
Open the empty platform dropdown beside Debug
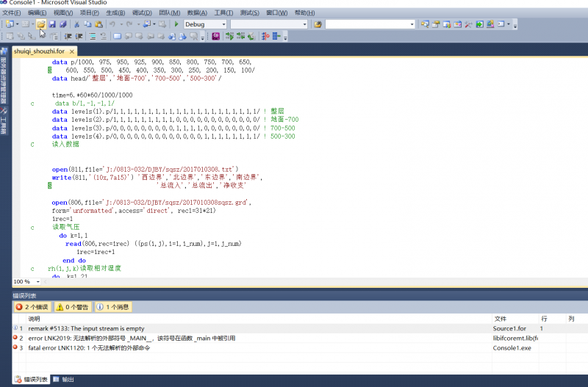click(268, 24)
